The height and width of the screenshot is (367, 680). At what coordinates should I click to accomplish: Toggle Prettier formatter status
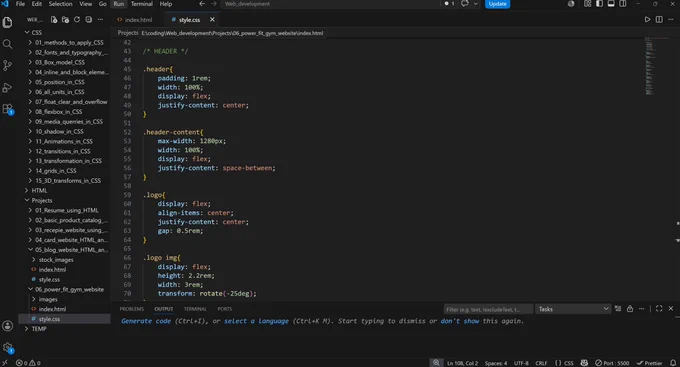[649, 363]
